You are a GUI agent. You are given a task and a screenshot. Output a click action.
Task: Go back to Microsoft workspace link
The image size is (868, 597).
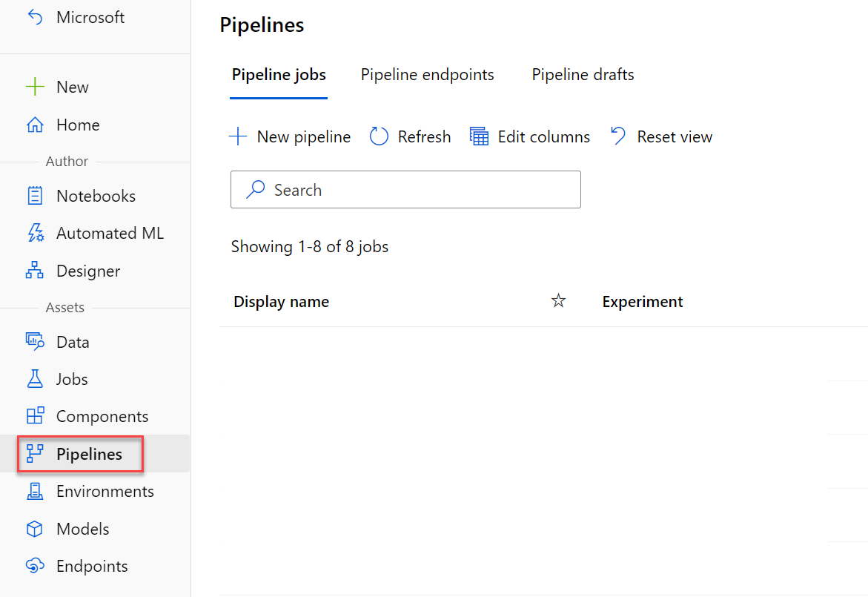tap(90, 18)
